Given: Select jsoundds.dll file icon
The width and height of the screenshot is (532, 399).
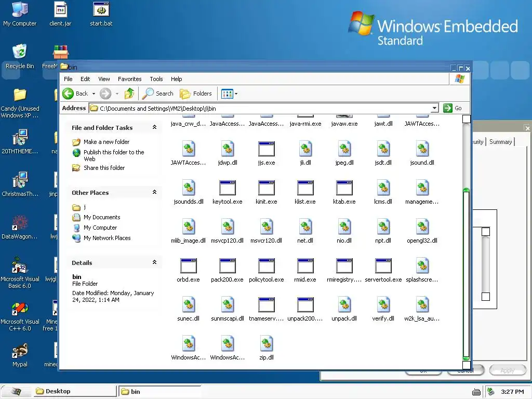Looking at the screenshot, I should 188,188.
